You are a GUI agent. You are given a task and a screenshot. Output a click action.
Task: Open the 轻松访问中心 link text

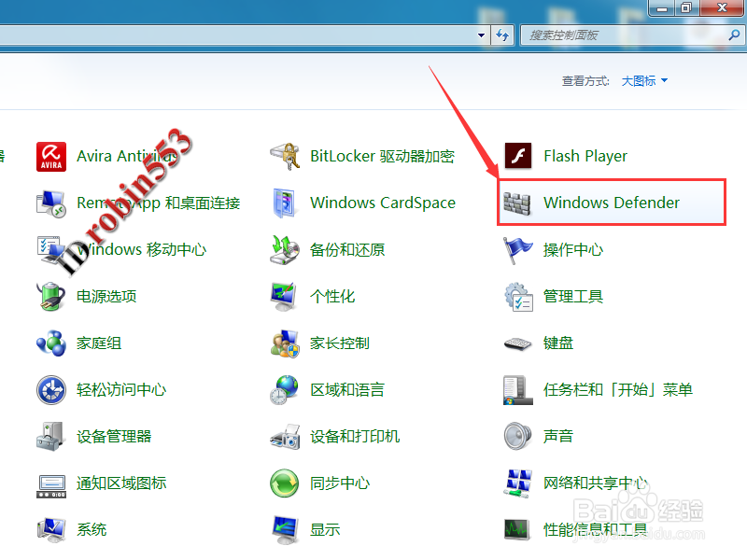[x=121, y=389]
